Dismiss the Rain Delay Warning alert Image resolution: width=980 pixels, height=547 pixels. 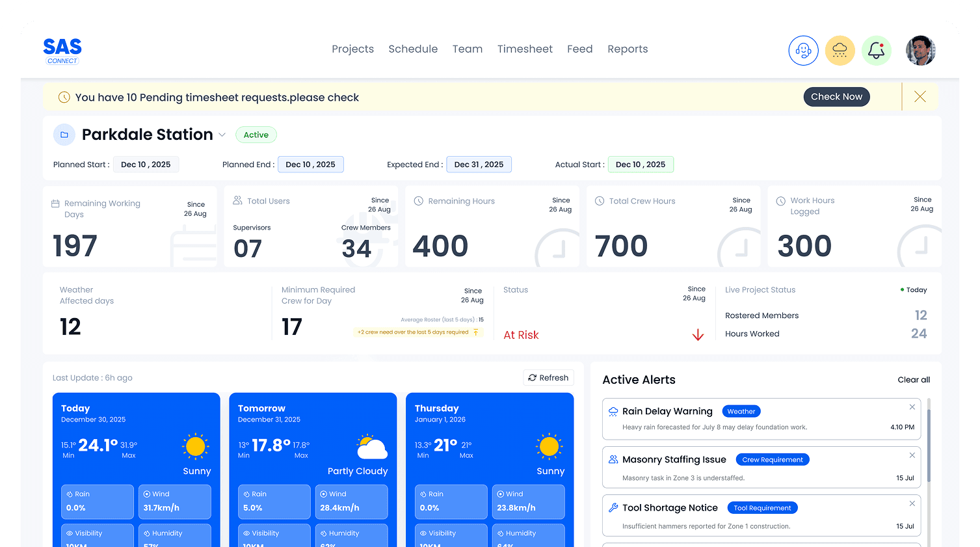[x=912, y=407]
